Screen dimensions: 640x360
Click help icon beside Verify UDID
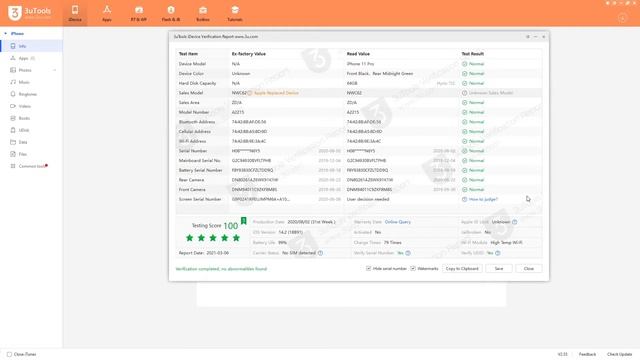498,253
